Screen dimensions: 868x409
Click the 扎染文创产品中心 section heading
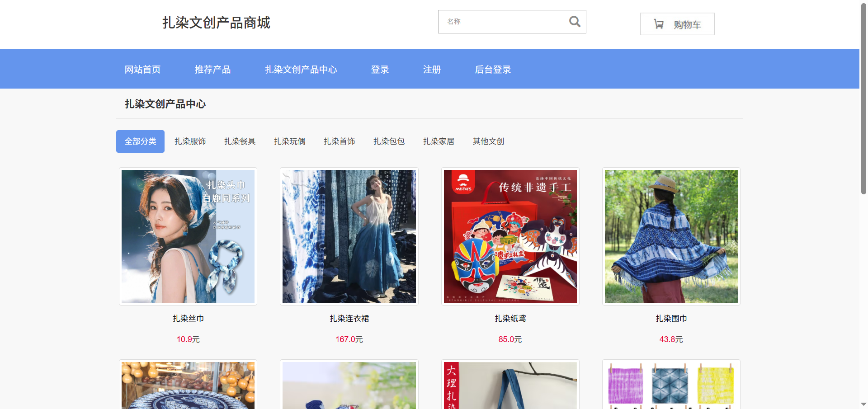(165, 104)
